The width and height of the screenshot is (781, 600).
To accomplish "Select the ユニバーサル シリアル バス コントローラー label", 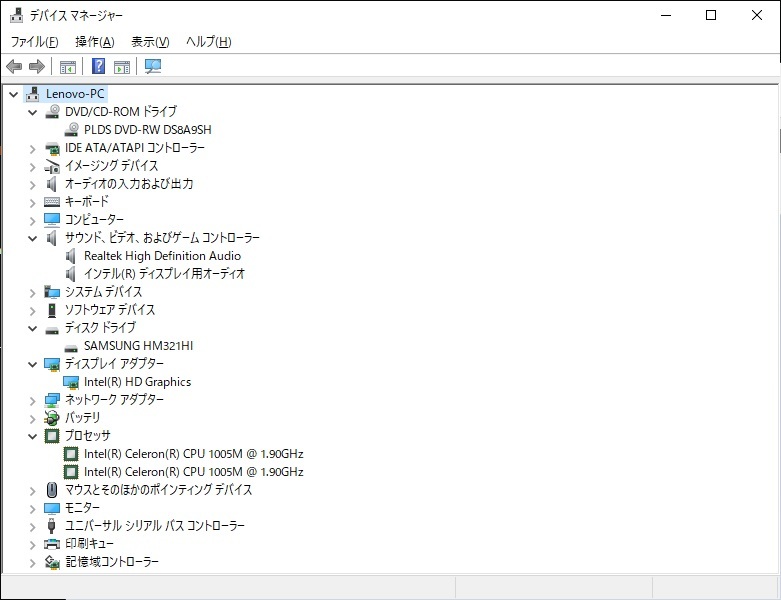I will (155, 525).
